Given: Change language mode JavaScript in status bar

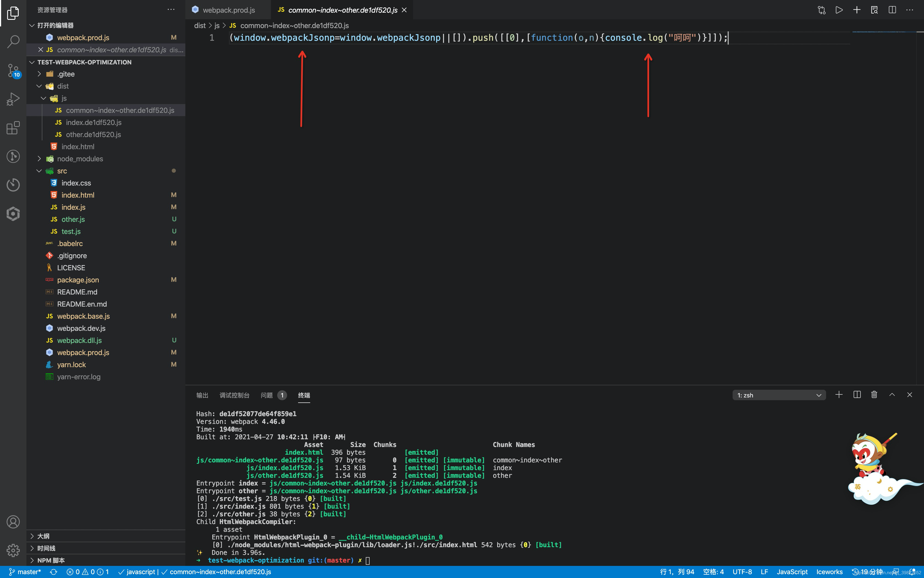Looking at the screenshot, I should pos(792,572).
